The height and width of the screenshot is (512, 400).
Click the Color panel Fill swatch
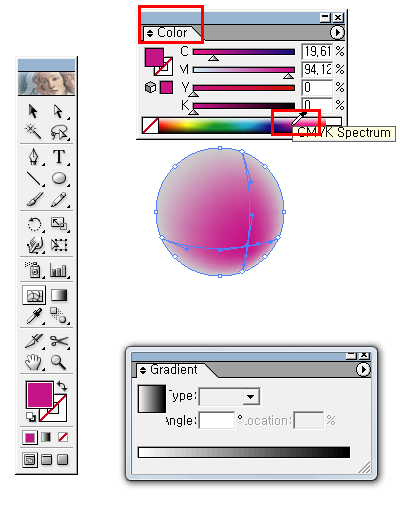pos(154,57)
